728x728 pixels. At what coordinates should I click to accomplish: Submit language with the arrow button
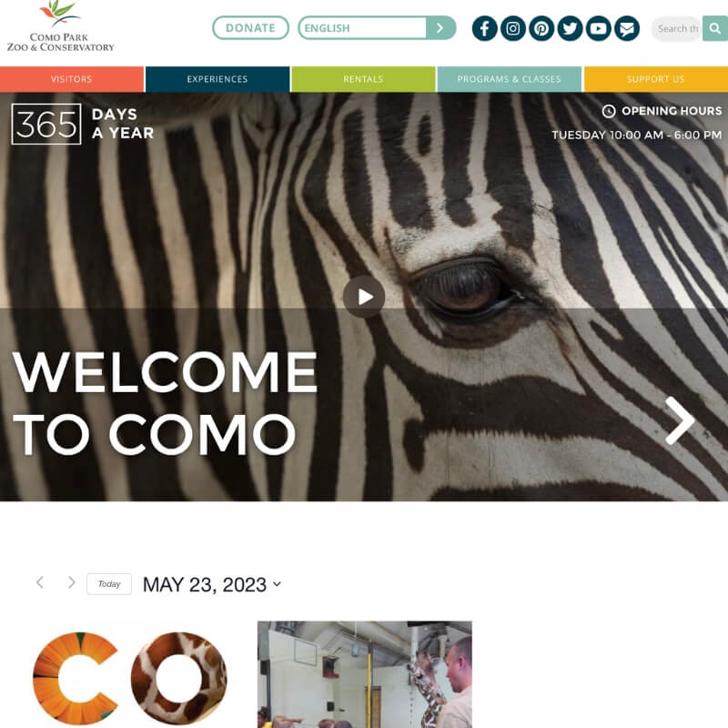tap(440, 28)
